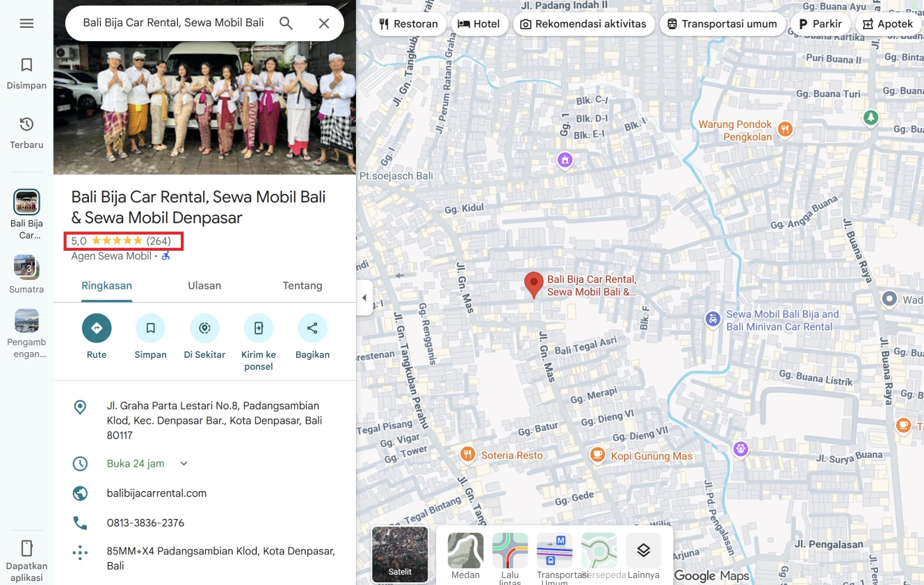Filter by Transportasi umum chip

pyautogui.click(x=722, y=24)
